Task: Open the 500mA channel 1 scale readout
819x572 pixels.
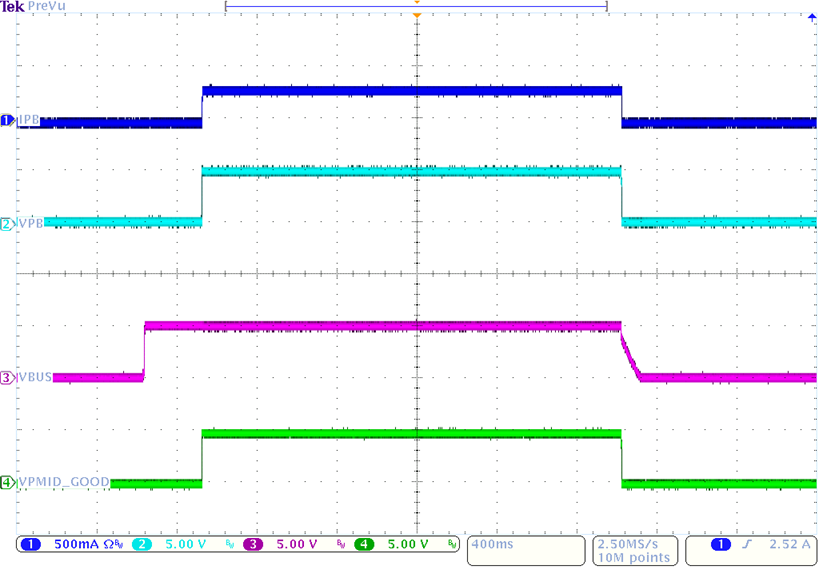Action: point(76,545)
